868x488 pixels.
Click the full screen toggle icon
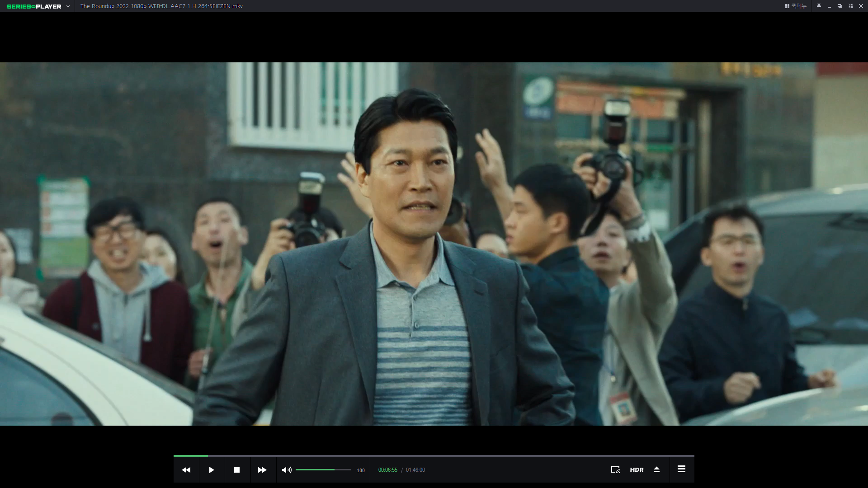tap(850, 6)
